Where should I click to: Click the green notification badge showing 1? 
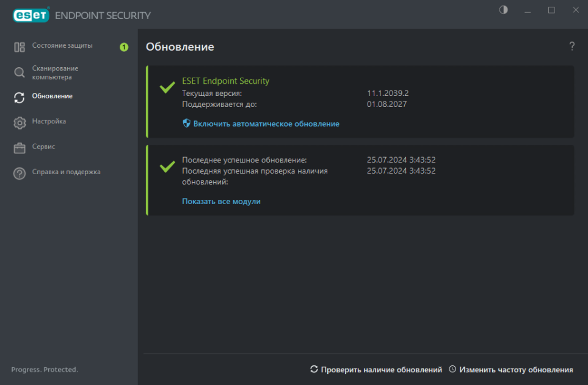pyautogui.click(x=124, y=47)
